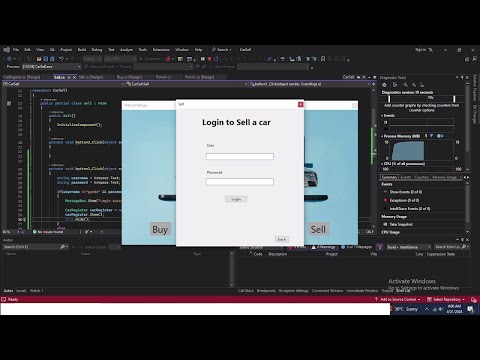Click the Visual Studio logo icon
The image size is (480, 360).
(7, 50)
